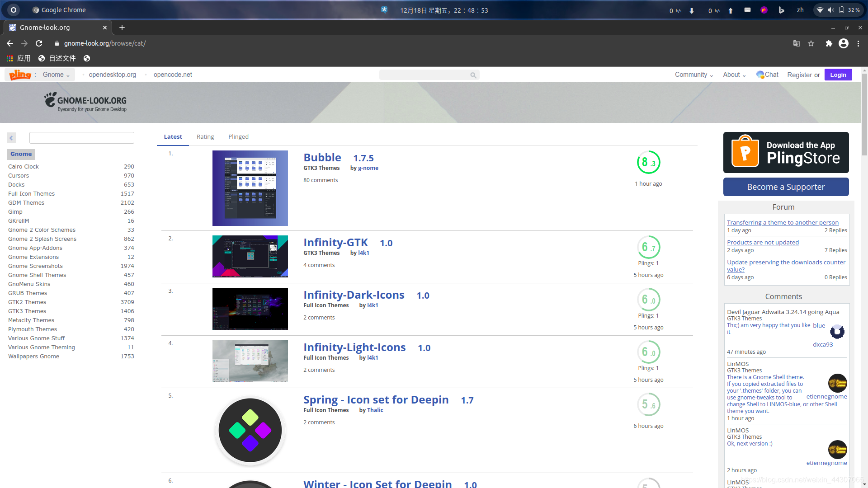Viewport: 868px width, 488px height.
Task: Click the volume icon in system tray
Action: (831, 10)
